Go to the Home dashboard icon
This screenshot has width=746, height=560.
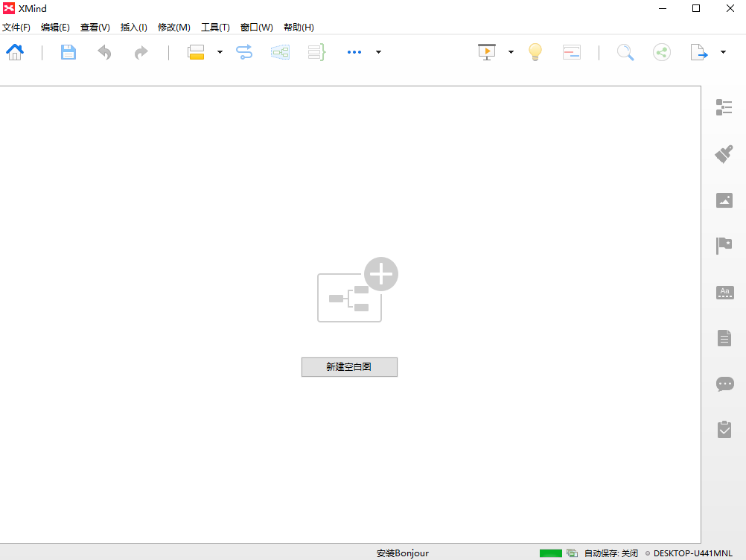tap(15, 52)
